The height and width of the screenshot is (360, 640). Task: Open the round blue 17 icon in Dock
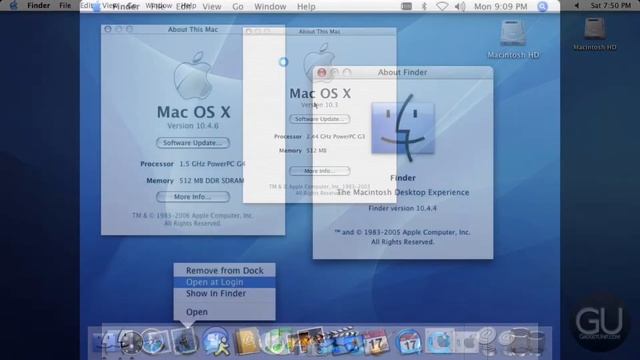pyautogui.click(x=409, y=342)
